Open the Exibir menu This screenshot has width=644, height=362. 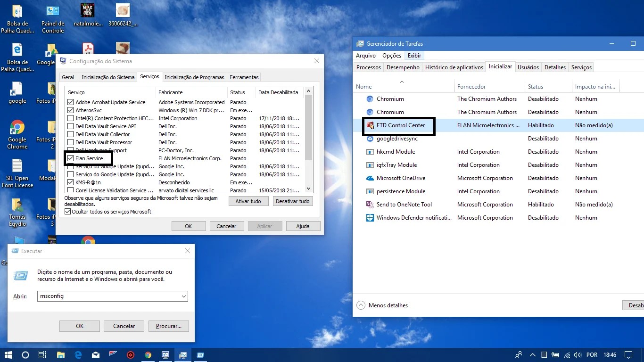414,56
